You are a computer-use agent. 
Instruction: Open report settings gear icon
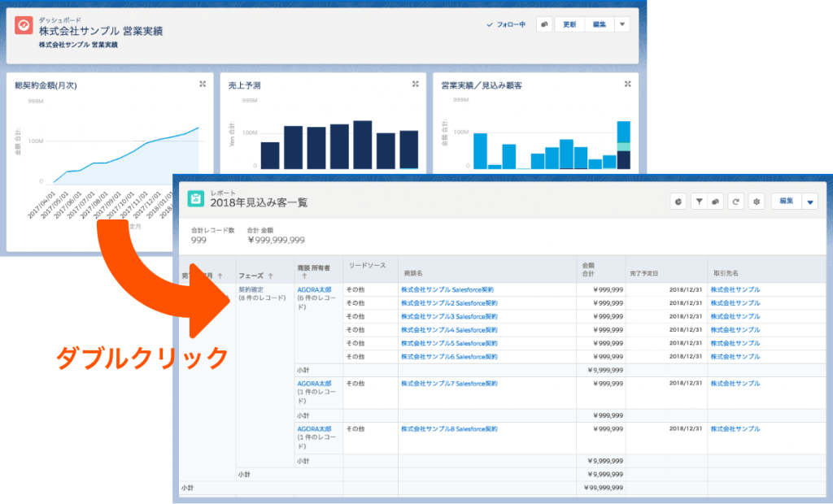click(757, 202)
